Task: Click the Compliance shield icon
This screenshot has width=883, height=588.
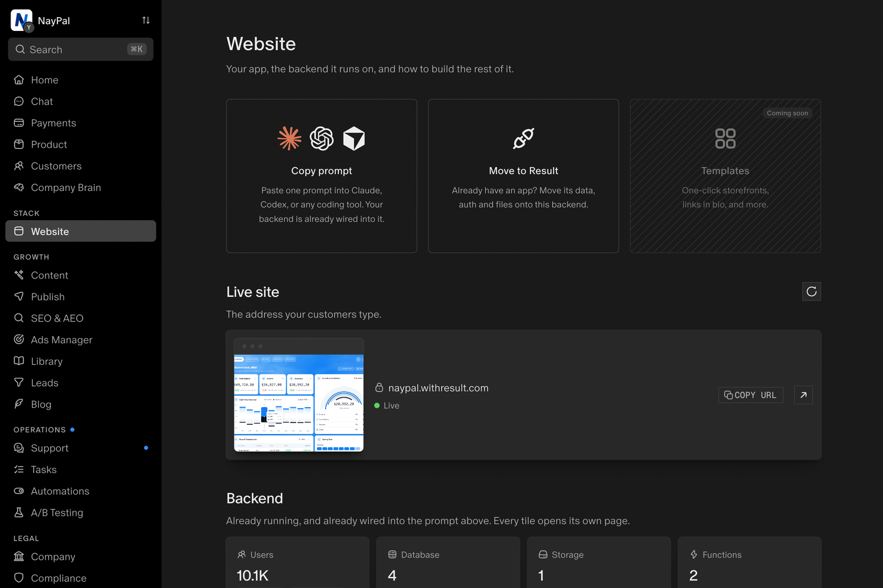Action: click(x=19, y=578)
